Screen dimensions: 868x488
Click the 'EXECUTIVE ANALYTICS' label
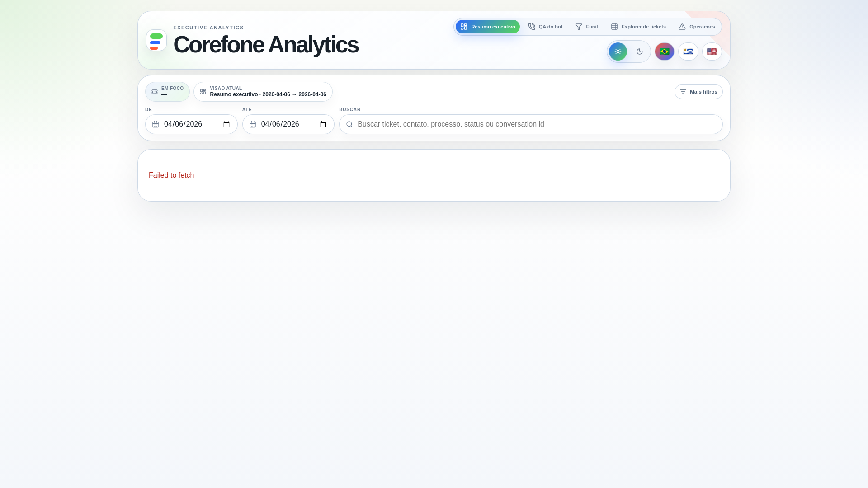208,28
